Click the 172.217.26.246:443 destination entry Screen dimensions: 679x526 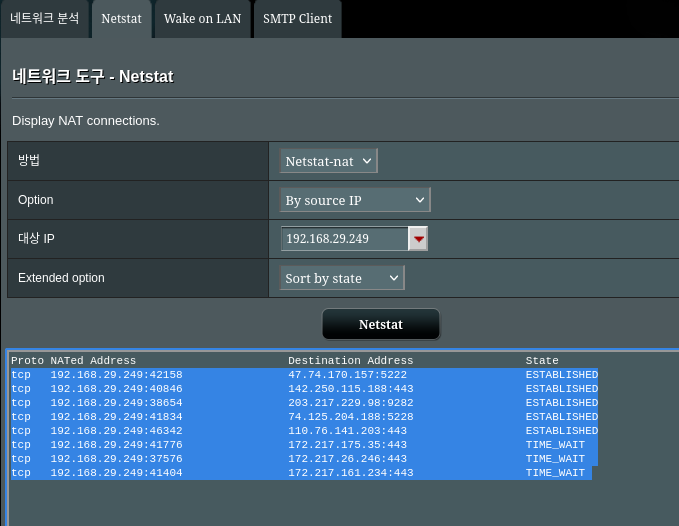[x=348, y=458]
